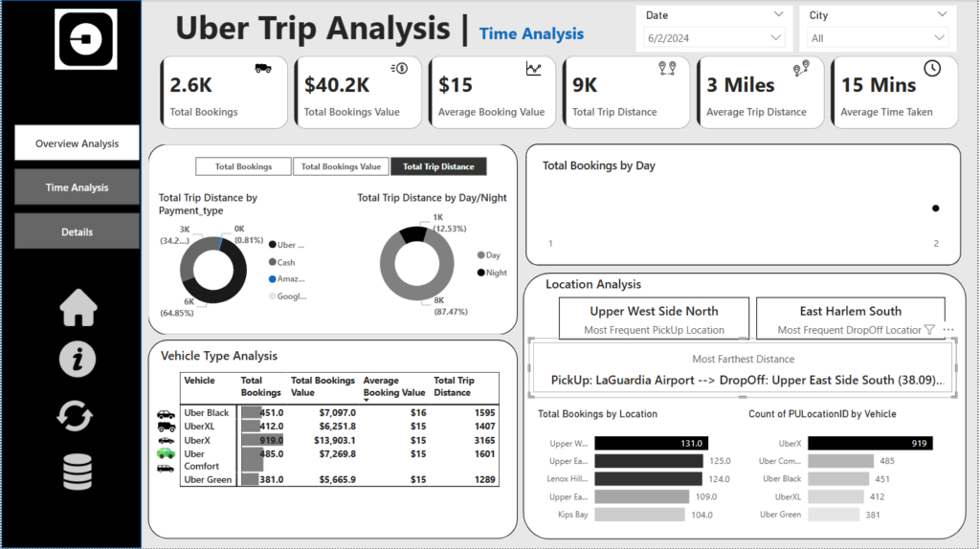
Task: Click the refresh arrows icon
Action: [x=78, y=417]
